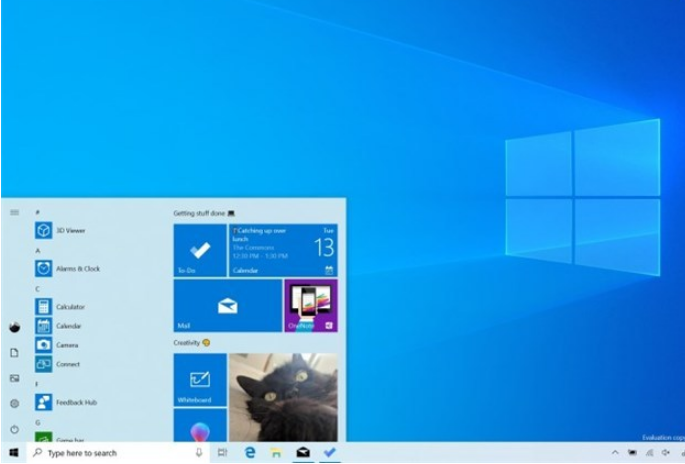Open the Game bar app entry
The width and height of the screenshot is (685, 464).
tap(60, 438)
